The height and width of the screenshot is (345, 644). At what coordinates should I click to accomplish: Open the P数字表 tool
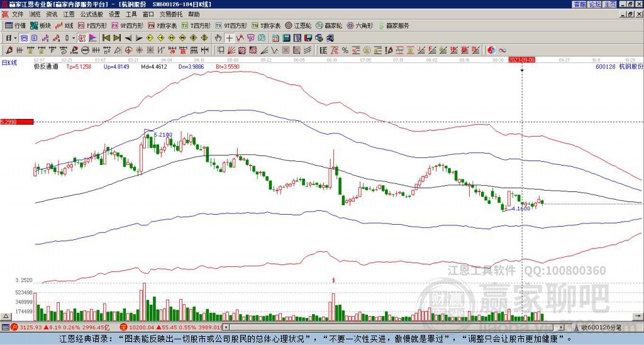pos(162,26)
